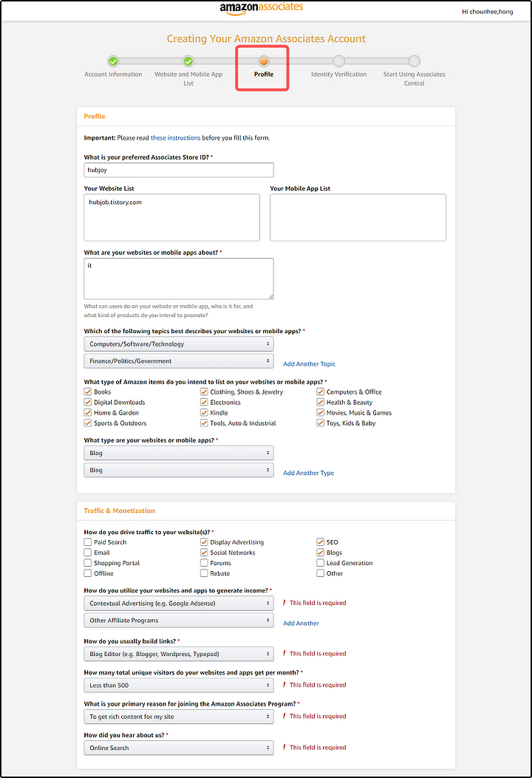Click error icon beside rich content dropdown
This screenshot has height=778, width=532.
tap(284, 716)
